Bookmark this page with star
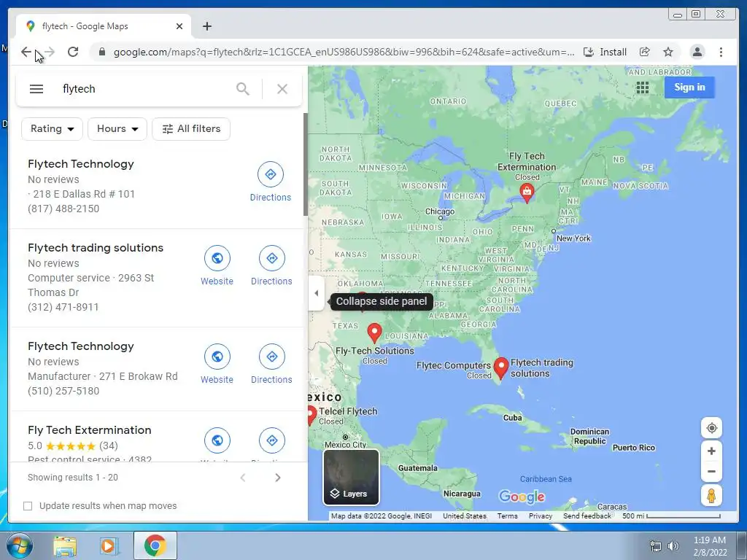Screen dimensions: 747x560 coord(668,52)
